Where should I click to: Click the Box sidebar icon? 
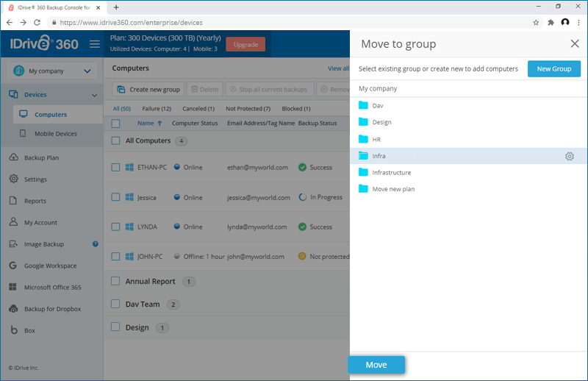[x=14, y=330]
